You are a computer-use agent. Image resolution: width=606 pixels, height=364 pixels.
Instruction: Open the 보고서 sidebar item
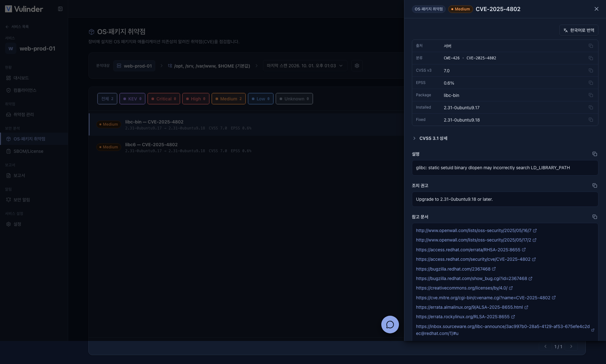click(x=34, y=176)
